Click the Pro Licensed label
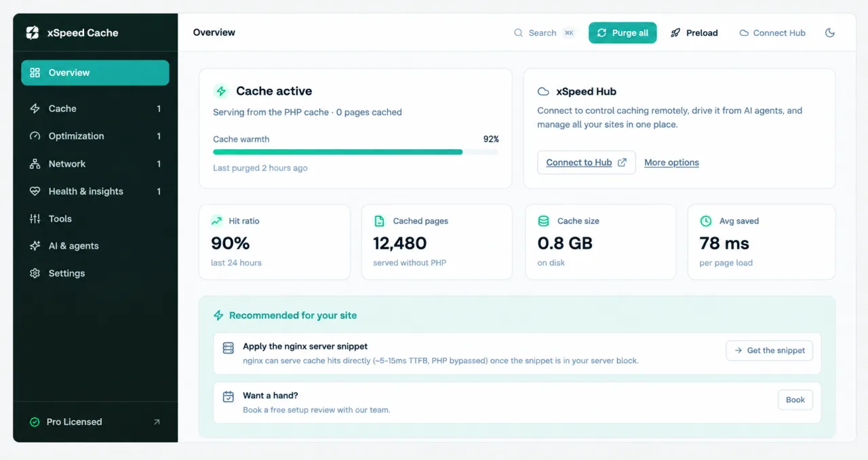 74,422
